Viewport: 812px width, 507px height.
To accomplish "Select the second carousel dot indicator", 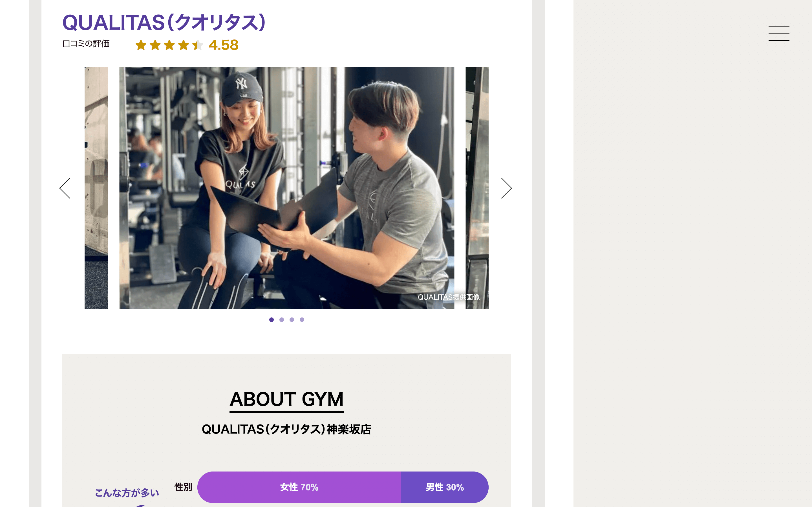I will click(281, 320).
